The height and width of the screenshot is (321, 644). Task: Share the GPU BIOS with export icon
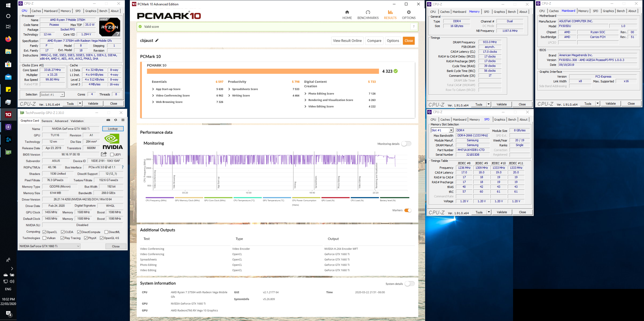104,154
